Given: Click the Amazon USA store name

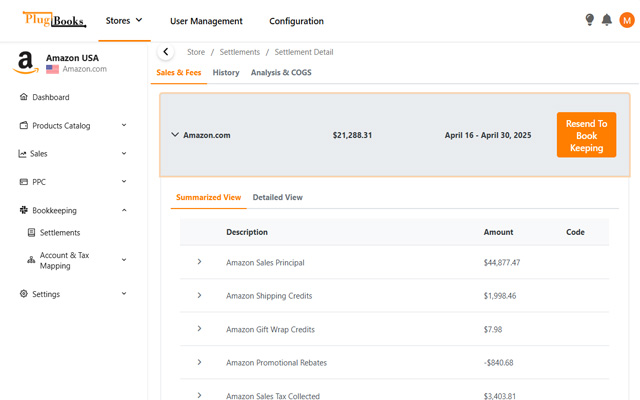Looking at the screenshot, I should pyautogui.click(x=72, y=58).
